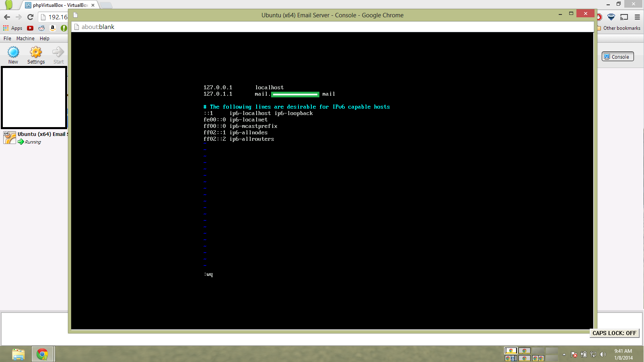
Task: Click the New virtual machine icon
Action: coord(13,52)
